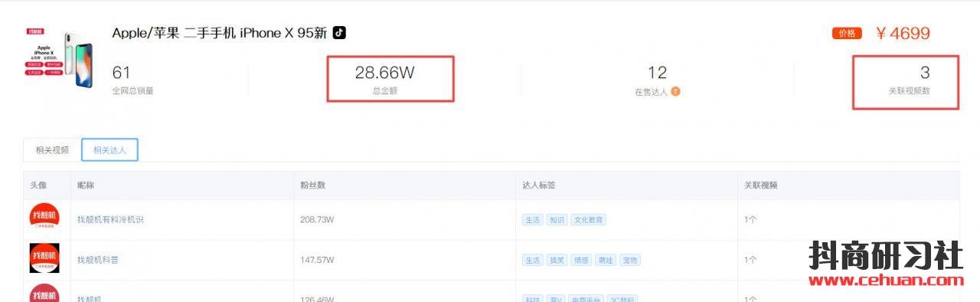Click the red 找靓机有料冷机识 avatar

(44, 219)
